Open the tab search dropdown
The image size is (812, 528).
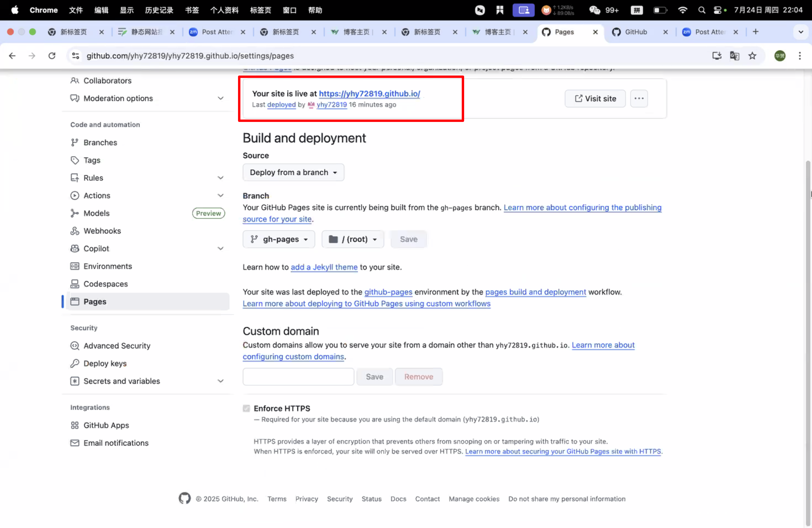tap(801, 32)
